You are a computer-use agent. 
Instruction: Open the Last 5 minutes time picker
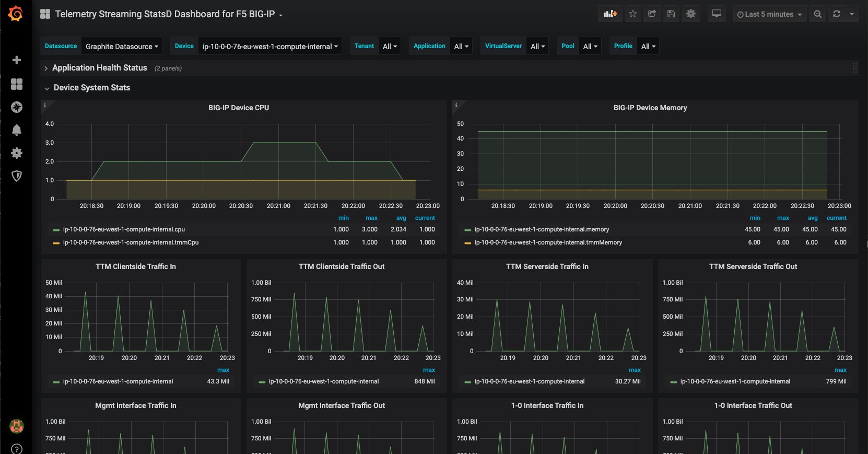(769, 14)
